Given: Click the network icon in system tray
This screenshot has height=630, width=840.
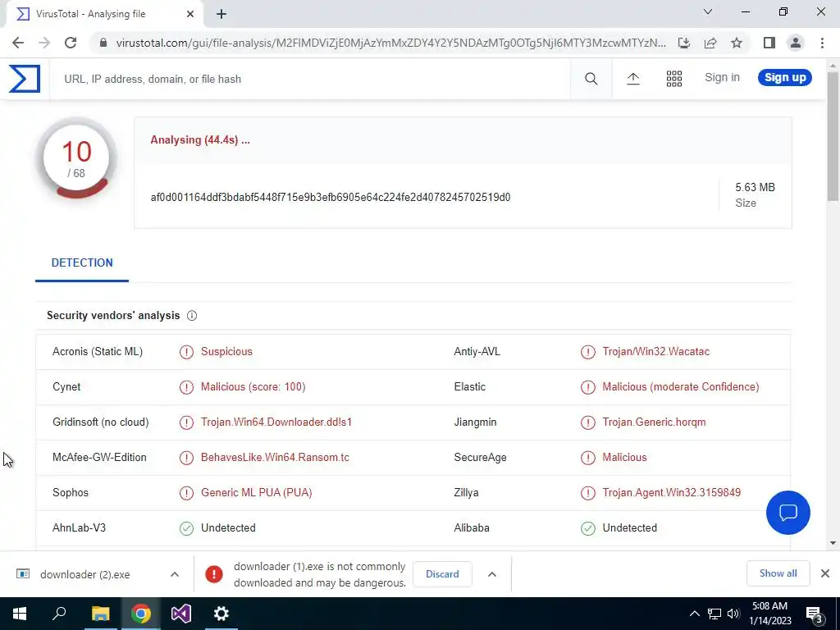Looking at the screenshot, I should click(x=714, y=614).
